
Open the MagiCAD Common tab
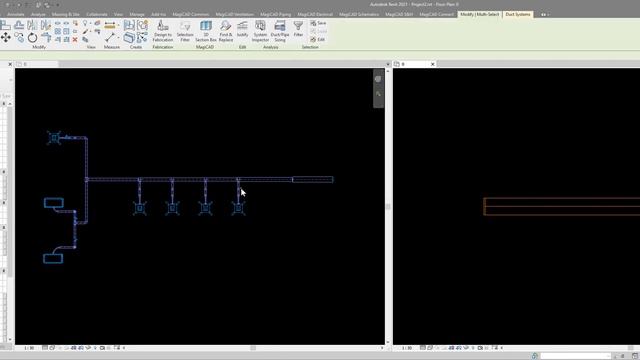tap(191, 14)
